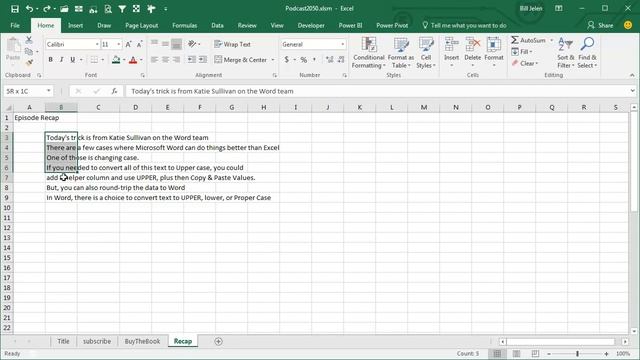
Task: Apply red font color swatch
Action: [133, 60]
